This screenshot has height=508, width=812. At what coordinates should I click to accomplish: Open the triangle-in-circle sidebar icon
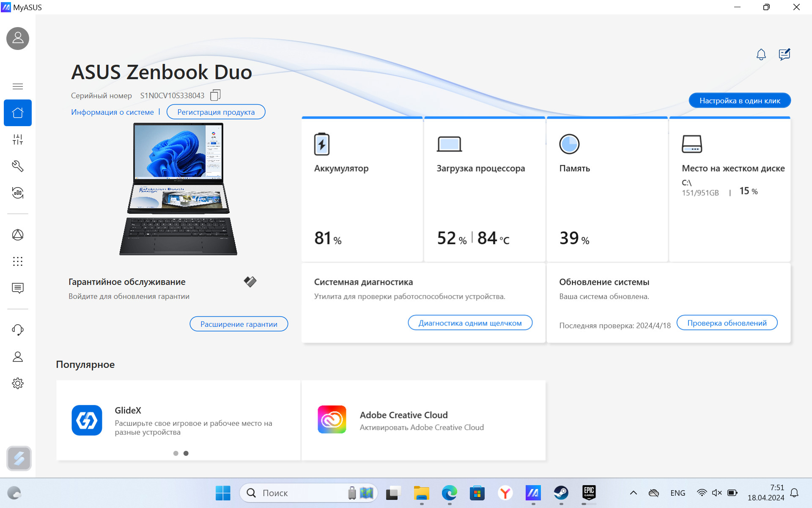coord(18,235)
